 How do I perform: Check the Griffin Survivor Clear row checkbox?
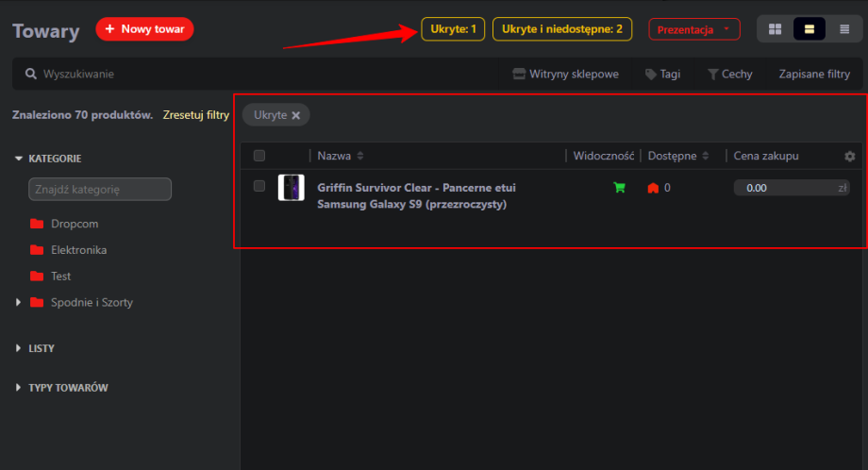259,187
